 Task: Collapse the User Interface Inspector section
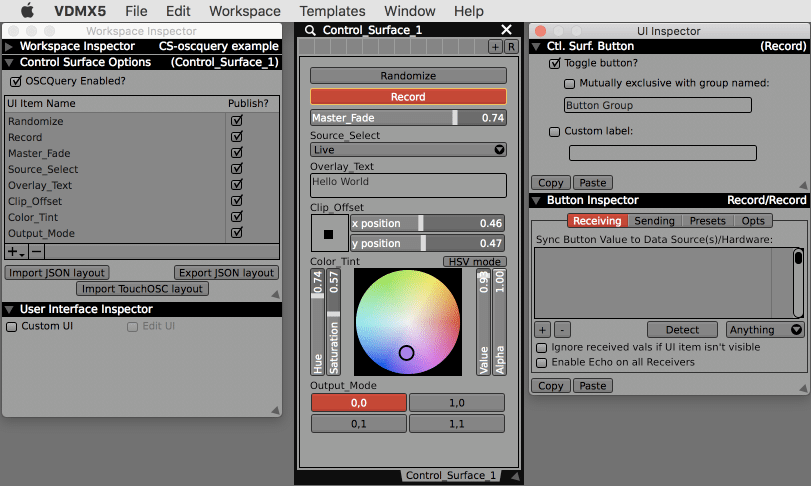point(9,310)
